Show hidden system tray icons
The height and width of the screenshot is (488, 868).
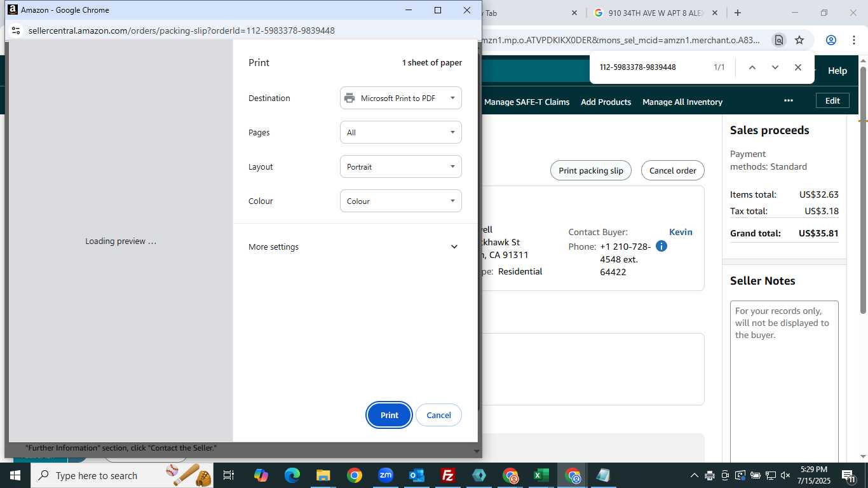tap(694, 475)
